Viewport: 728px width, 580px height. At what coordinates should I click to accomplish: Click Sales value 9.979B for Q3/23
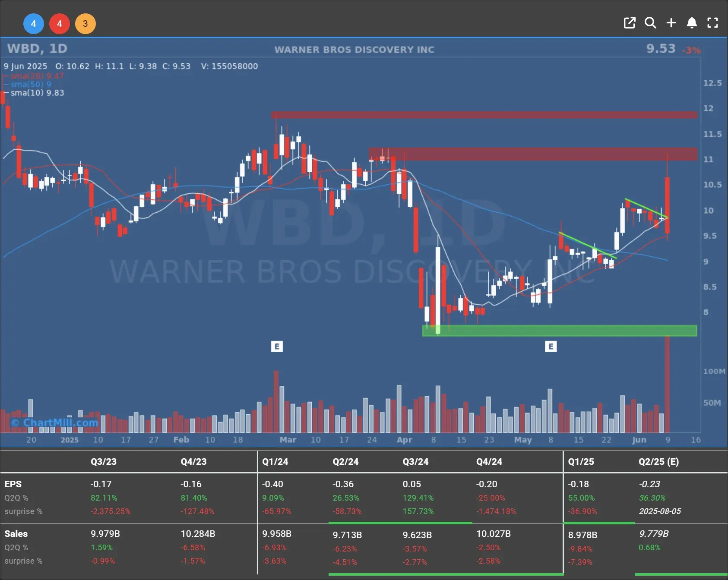(105, 534)
